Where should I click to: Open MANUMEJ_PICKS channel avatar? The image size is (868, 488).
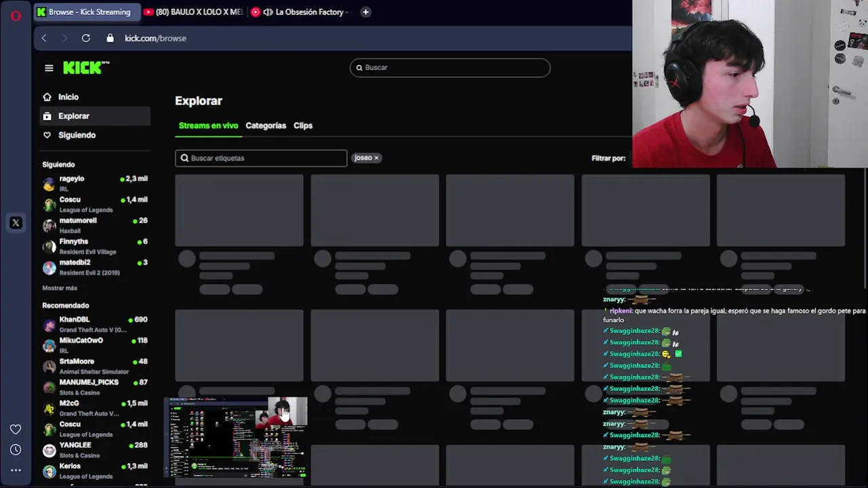(49, 388)
